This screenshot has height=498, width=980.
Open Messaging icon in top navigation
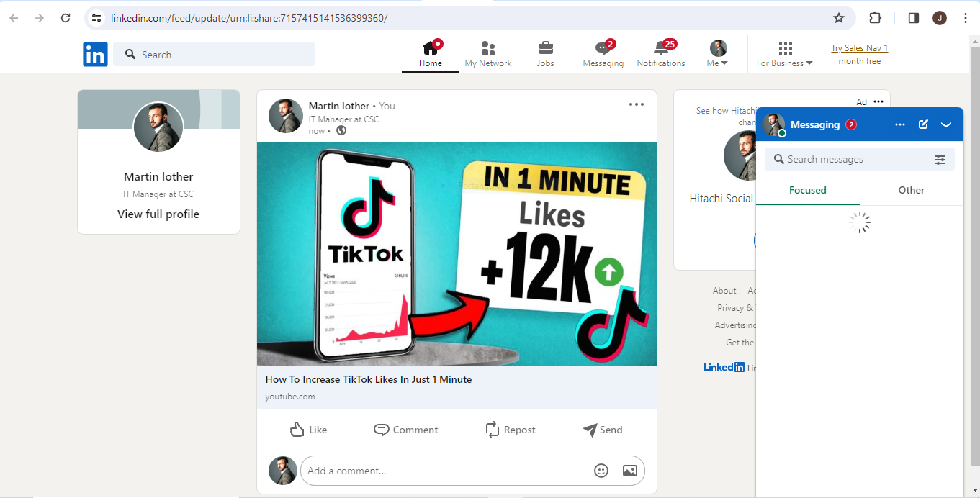(603, 48)
